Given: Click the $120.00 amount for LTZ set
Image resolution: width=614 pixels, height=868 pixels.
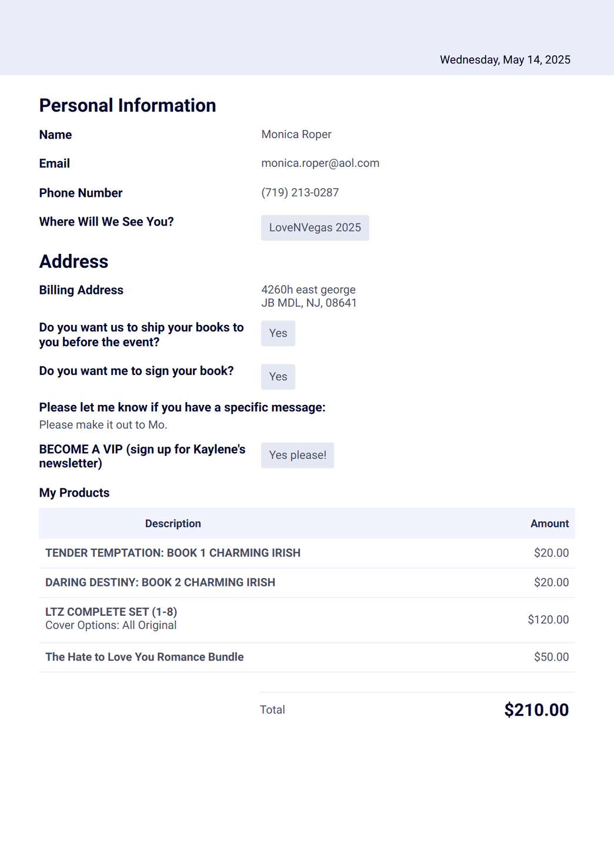Looking at the screenshot, I should [548, 619].
